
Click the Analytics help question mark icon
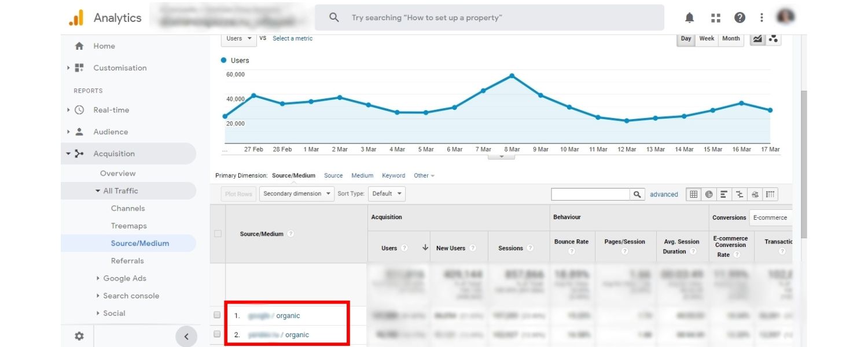tap(740, 17)
